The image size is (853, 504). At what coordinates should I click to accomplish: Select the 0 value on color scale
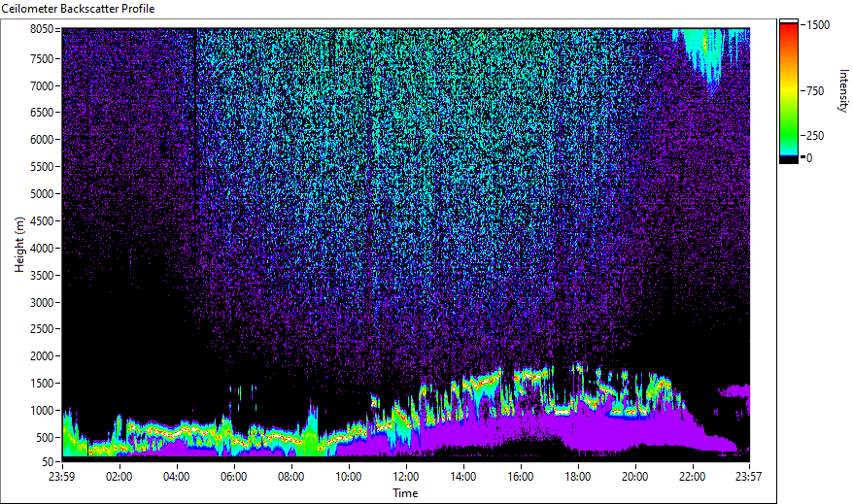809,158
